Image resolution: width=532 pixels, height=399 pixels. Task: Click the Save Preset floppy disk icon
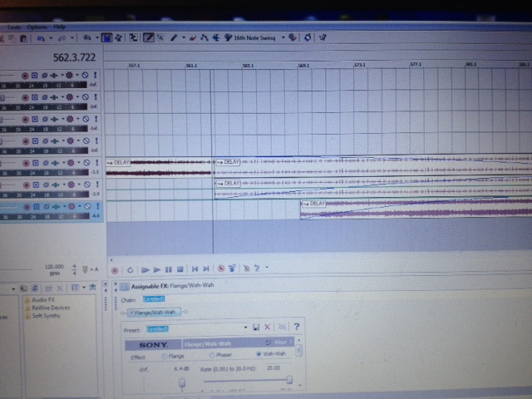pyautogui.click(x=256, y=328)
